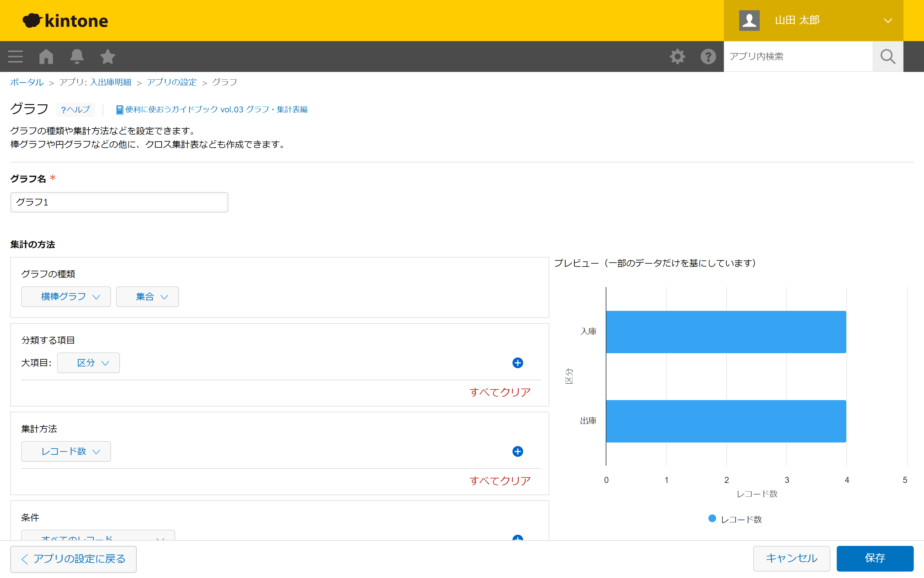Open the レコード数 aggregation dropdown
This screenshot has height=578, width=924.
click(x=66, y=451)
